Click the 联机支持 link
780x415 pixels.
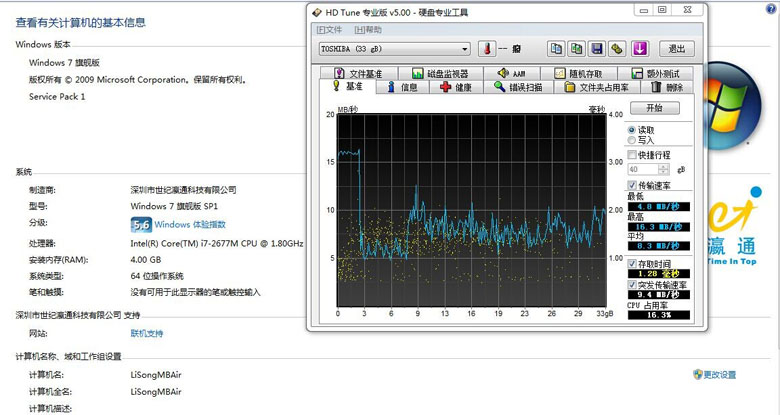147,333
